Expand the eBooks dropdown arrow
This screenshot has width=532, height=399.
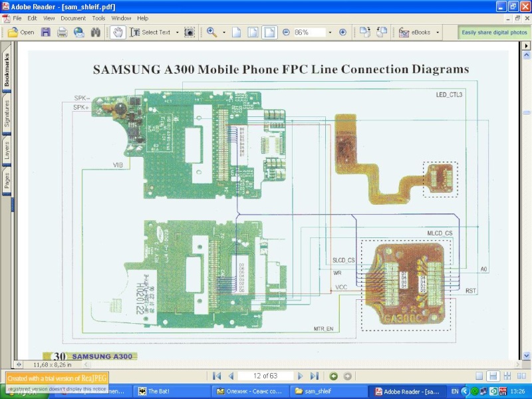point(438,33)
